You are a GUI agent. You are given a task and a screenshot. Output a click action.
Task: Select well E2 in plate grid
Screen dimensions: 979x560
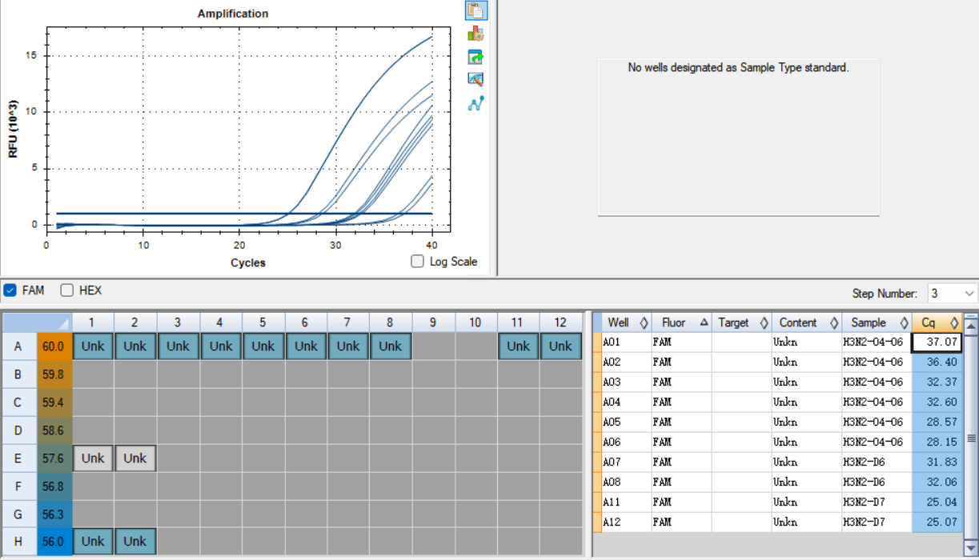click(135, 458)
